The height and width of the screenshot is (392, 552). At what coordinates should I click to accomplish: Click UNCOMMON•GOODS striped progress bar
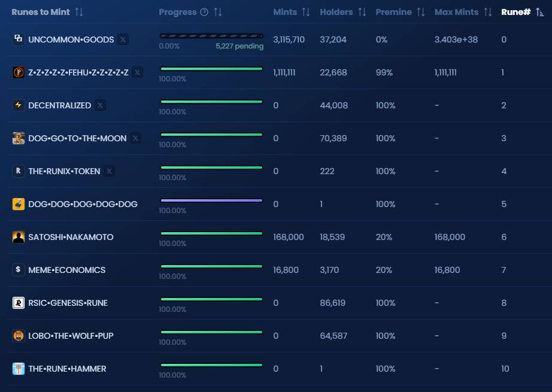(x=211, y=36)
